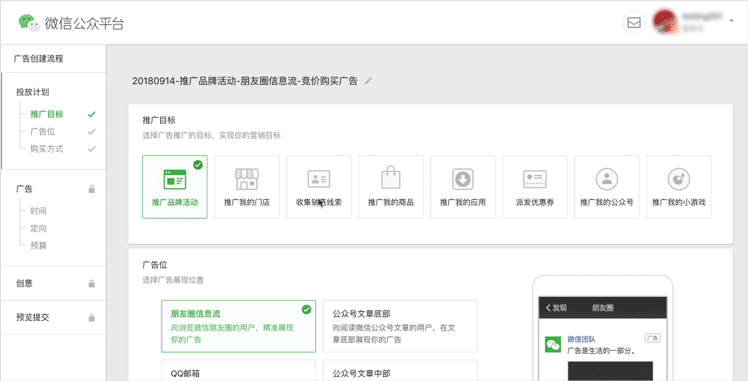Click the lock icon beside 预览提交

coord(92,318)
